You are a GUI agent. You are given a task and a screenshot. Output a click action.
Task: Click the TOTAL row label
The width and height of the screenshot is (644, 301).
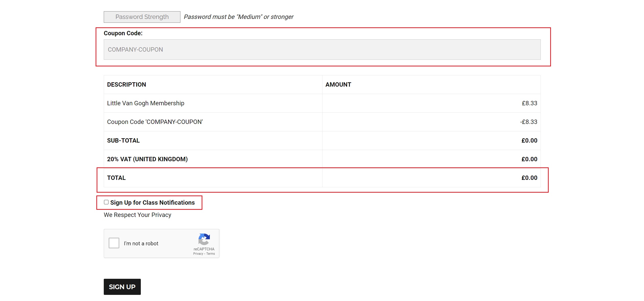(116, 178)
